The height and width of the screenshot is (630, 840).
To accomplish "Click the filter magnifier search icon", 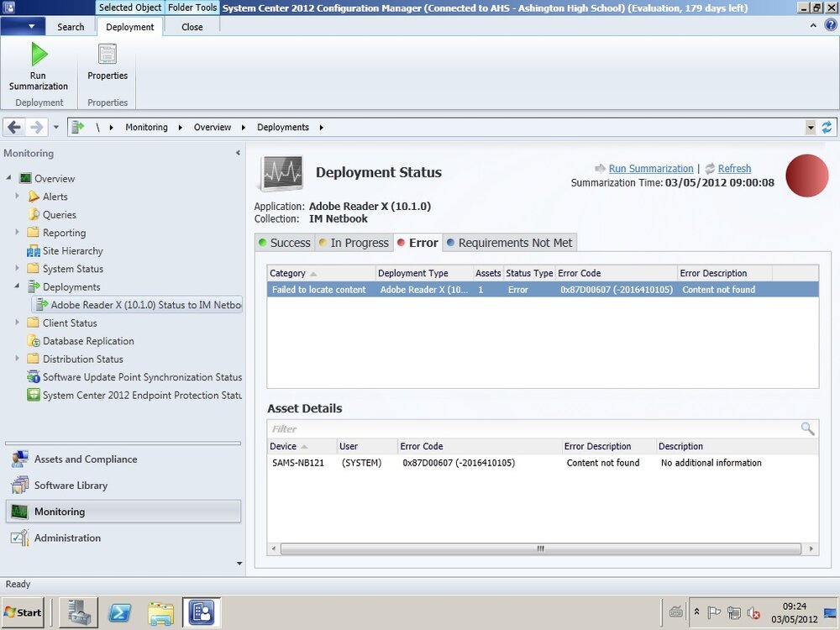I will (807, 428).
